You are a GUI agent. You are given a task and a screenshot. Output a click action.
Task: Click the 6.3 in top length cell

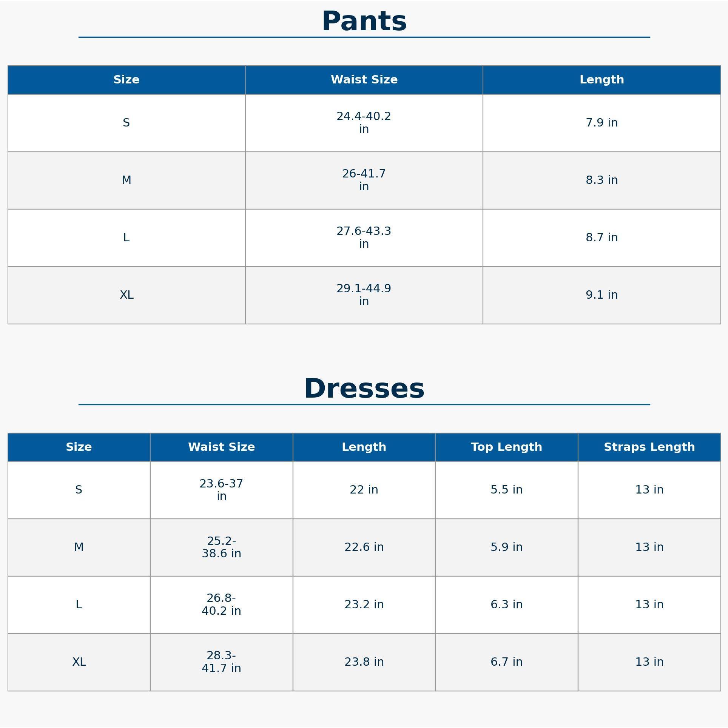tap(506, 605)
